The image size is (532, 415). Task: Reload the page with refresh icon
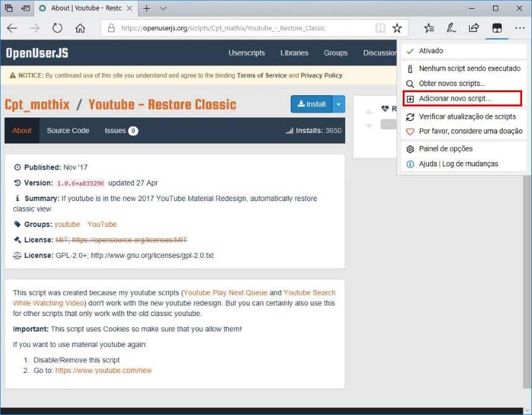tap(58, 28)
